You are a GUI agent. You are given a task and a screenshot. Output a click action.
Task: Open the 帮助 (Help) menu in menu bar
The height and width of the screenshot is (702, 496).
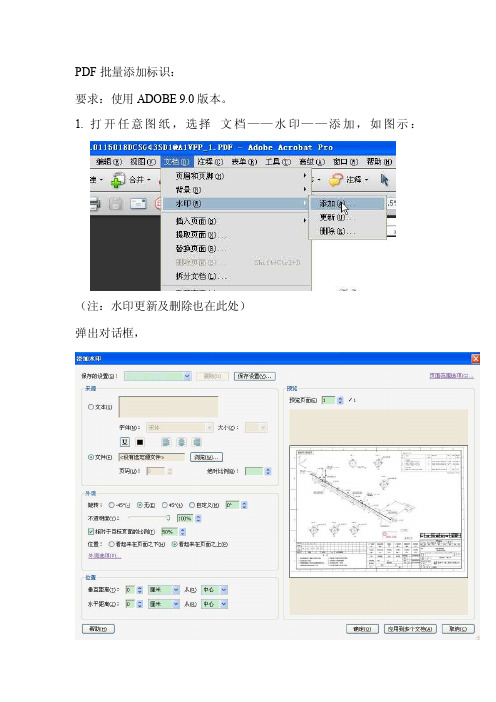pyautogui.click(x=379, y=162)
